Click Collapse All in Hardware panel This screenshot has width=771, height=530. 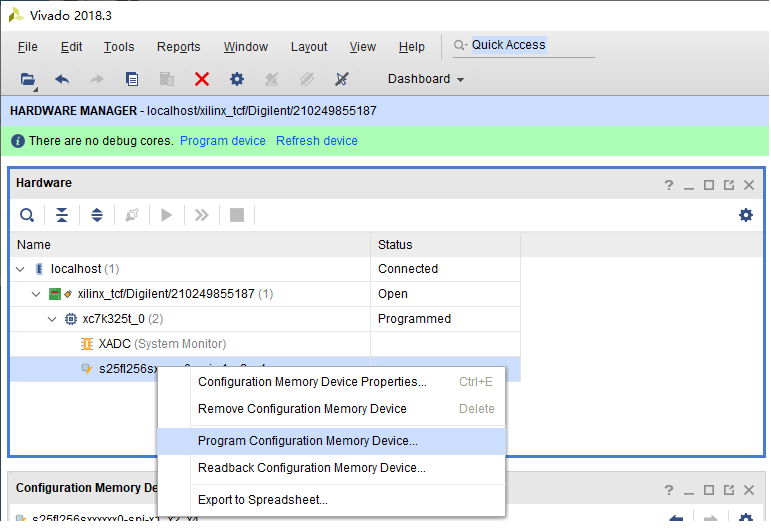(62, 215)
